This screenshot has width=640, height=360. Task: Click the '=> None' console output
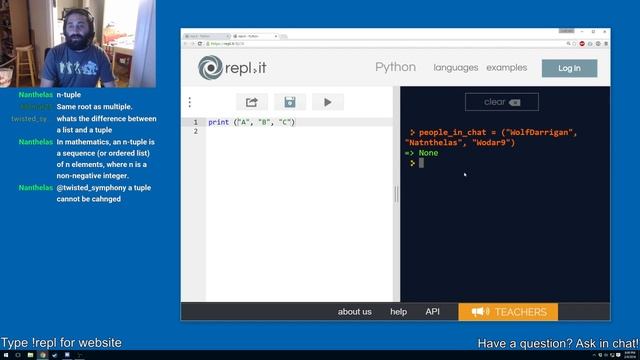click(422, 153)
